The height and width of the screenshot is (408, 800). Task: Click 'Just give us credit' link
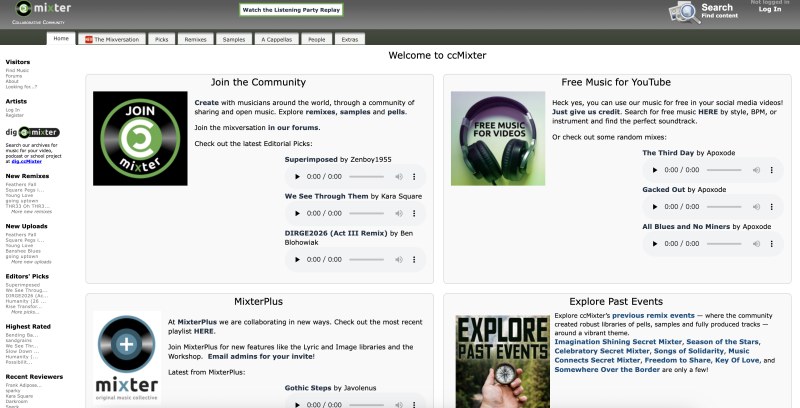pos(586,112)
